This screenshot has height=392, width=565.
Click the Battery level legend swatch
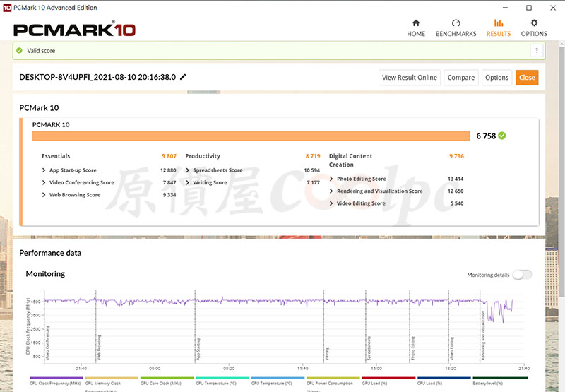pos(500,378)
